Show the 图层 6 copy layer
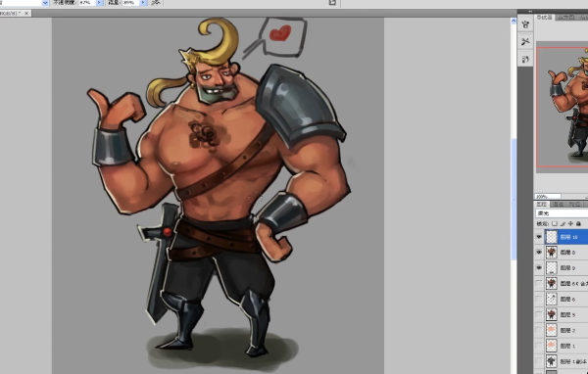Viewport: 588px width, 374px height. coord(539,284)
